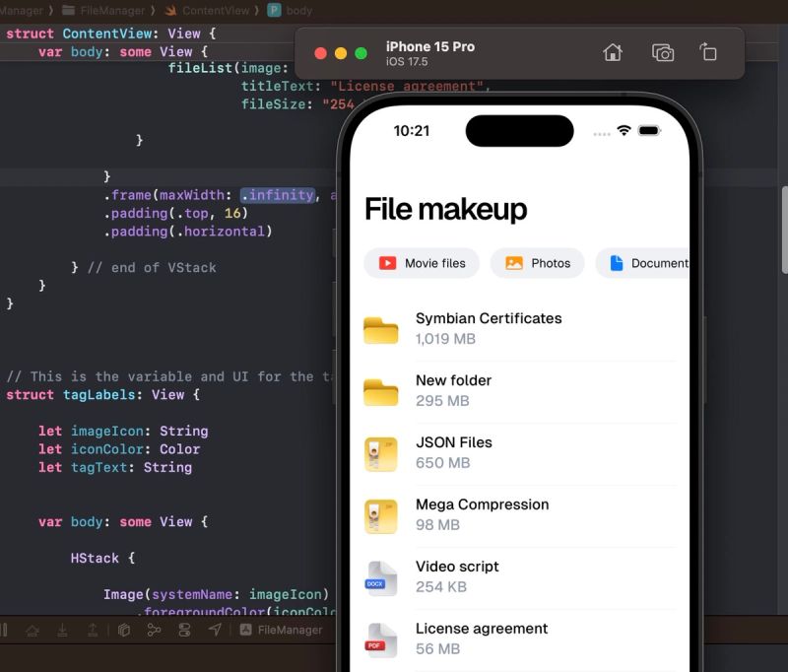This screenshot has height=672, width=788.
Task: Click the .padding(.horizontal) line
Action: (187, 232)
